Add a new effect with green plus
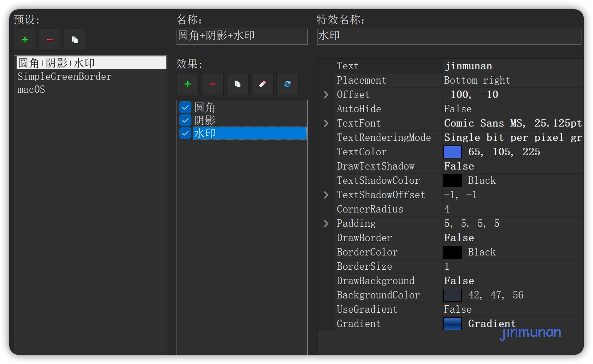The height and width of the screenshot is (364, 593). 188,84
